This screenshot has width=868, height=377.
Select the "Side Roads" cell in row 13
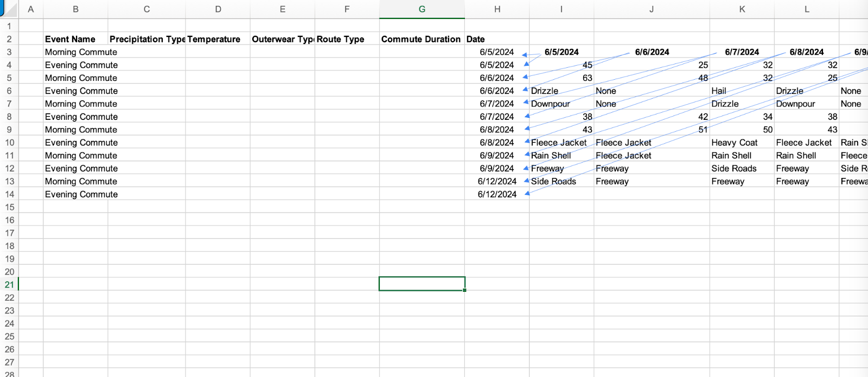561,182
